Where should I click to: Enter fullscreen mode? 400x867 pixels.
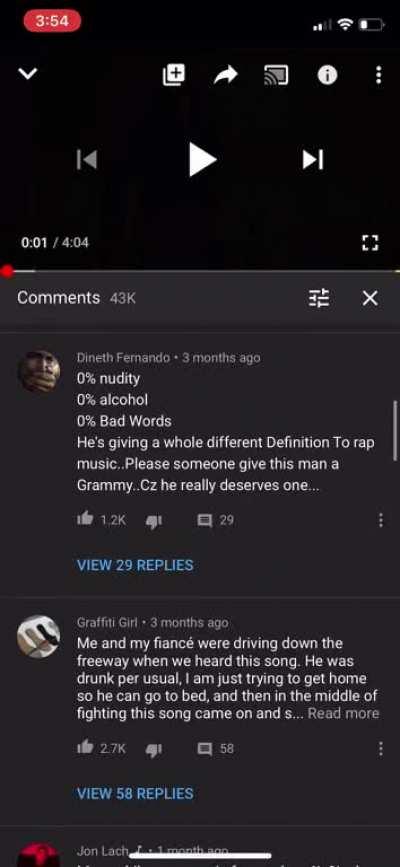point(370,242)
